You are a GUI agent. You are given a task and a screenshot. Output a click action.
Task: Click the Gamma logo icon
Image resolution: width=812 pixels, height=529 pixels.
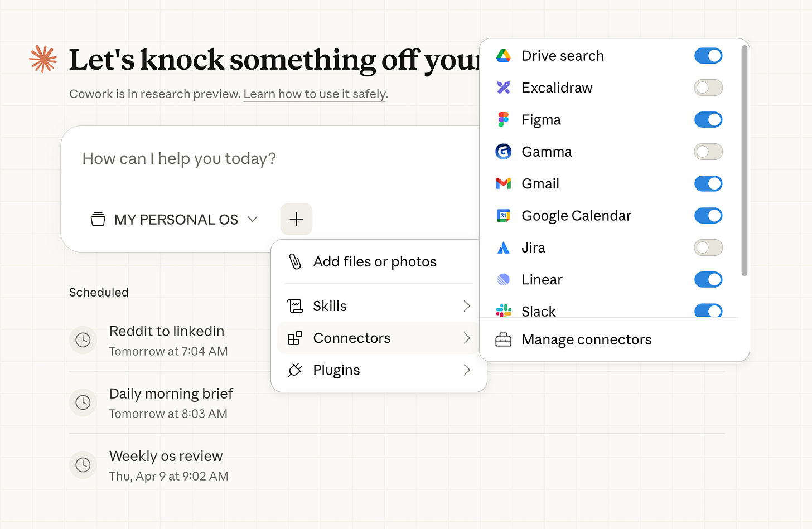(x=504, y=152)
